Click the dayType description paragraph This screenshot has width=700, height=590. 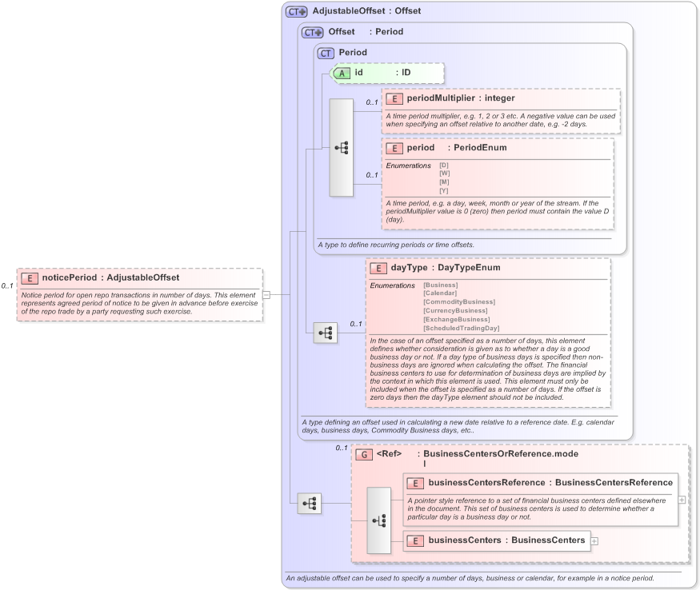[x=488, y=369]
